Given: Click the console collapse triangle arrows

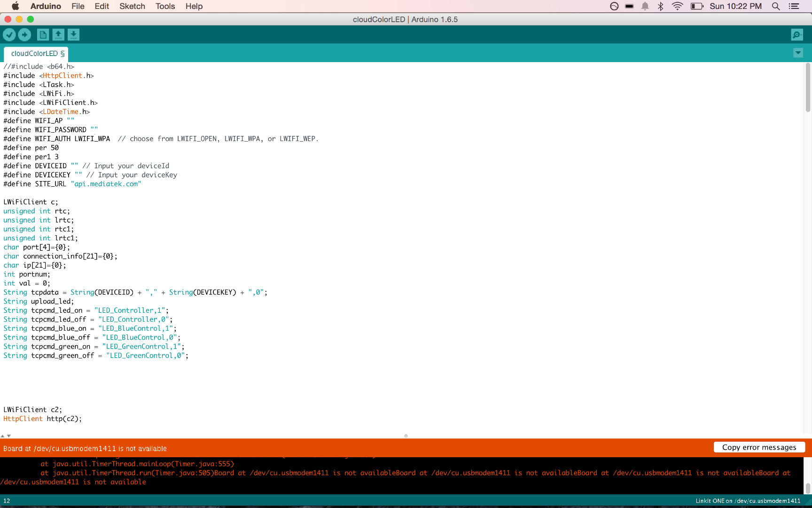Looking at the screenshot, I should click(6, 436).
